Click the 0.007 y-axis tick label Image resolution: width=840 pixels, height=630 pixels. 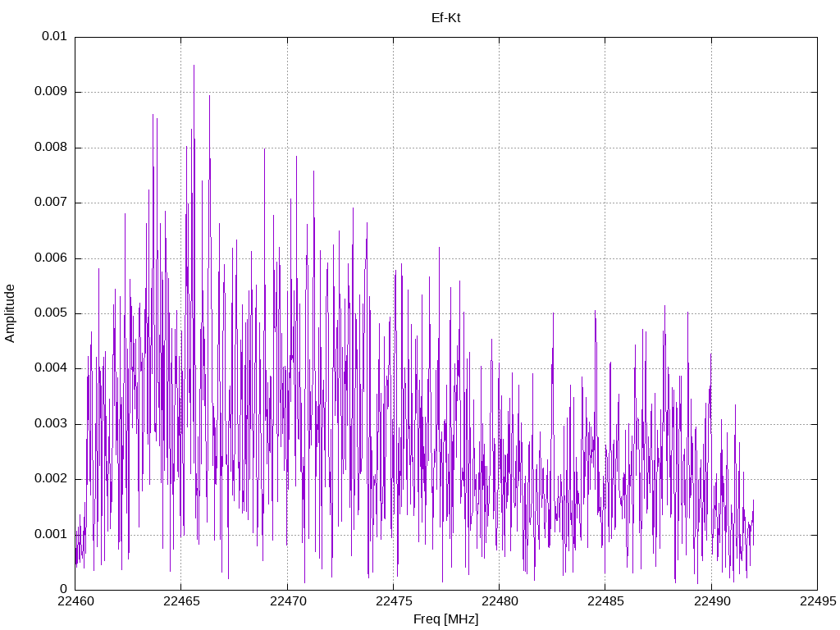pos(51,202)
